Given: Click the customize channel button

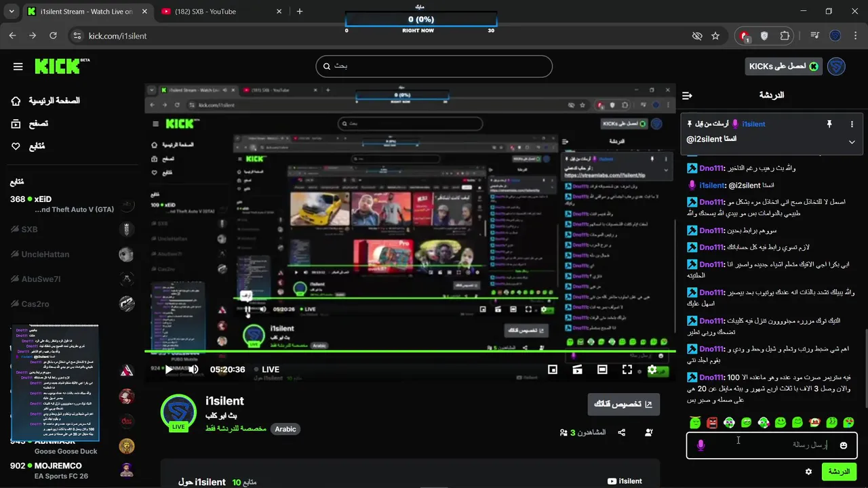Looking at the screenshot, I should (x=623, y=404).
